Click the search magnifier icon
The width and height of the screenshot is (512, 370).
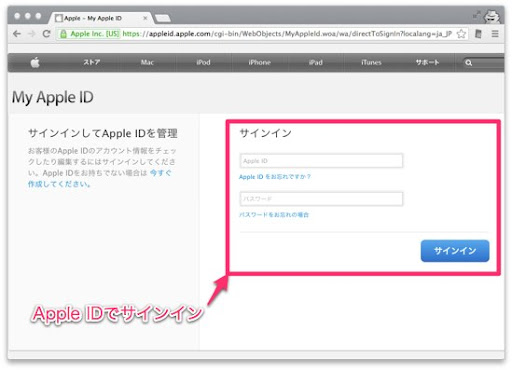tap(469, 63)
